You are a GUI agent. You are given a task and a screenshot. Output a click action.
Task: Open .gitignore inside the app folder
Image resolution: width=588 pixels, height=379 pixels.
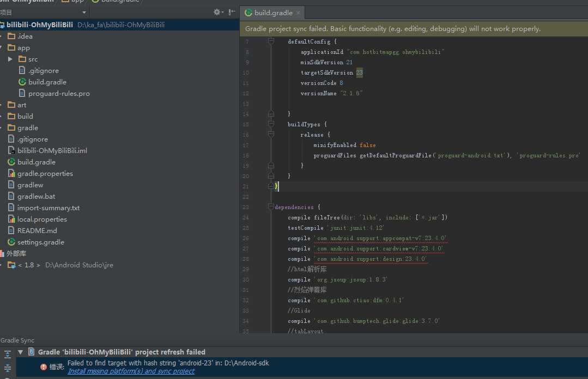coord(44,71)
